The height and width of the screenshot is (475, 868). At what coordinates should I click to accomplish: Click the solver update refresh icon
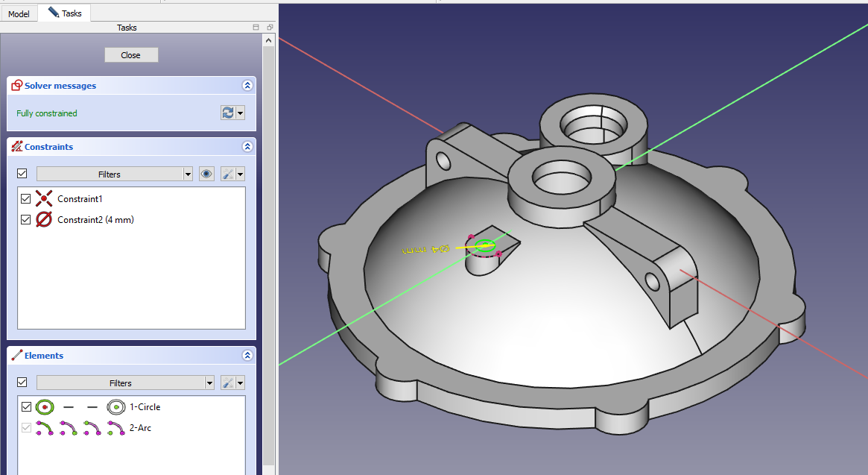click(228, 113)
